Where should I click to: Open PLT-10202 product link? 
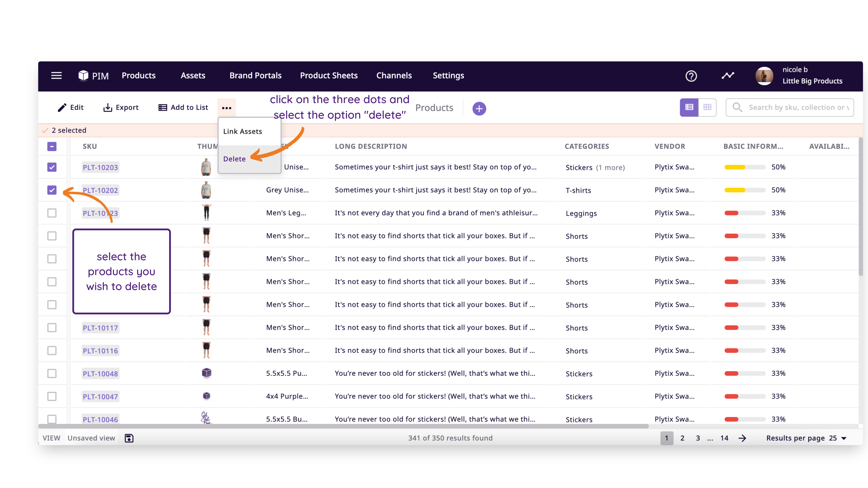coord(100,190)
